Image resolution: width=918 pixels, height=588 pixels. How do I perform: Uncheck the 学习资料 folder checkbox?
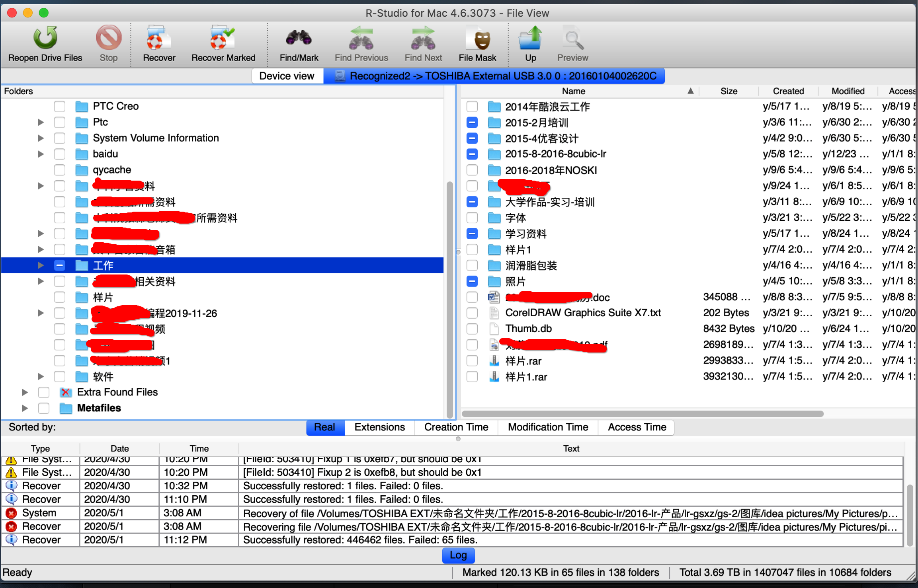(472, 234)
